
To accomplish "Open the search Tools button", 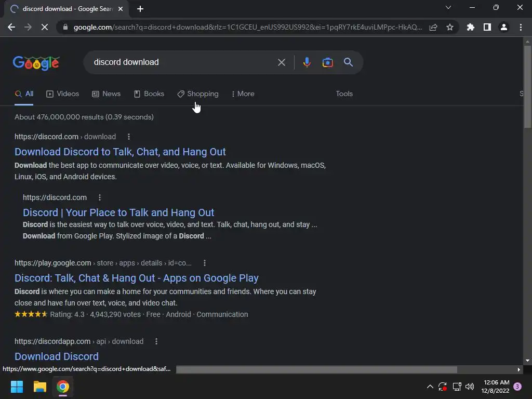I will (x=344, y=94).
